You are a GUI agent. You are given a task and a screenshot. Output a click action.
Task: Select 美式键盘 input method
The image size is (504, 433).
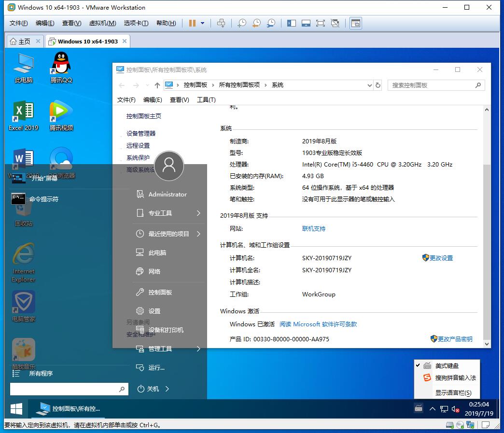click(x=447, y=365)
